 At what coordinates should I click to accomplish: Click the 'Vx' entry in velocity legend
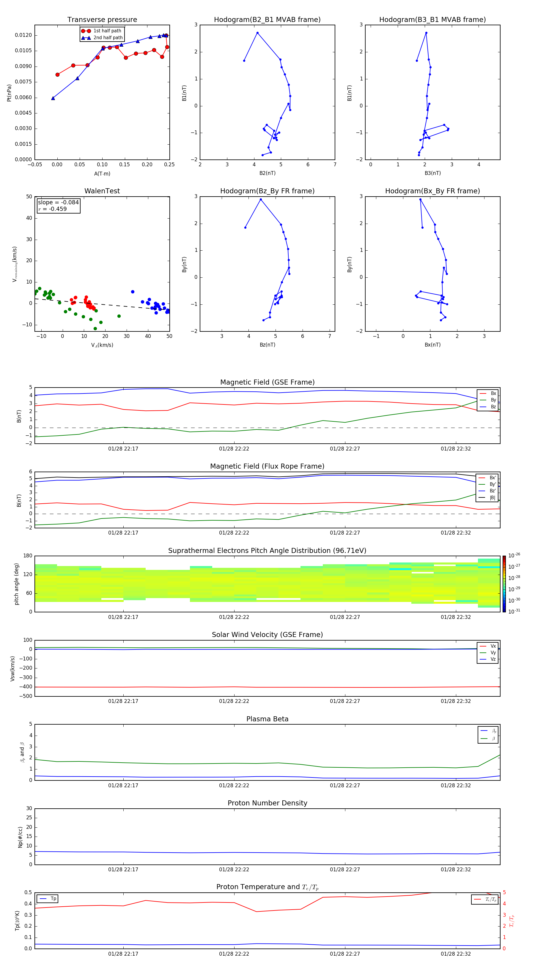[x=488, y=646]
